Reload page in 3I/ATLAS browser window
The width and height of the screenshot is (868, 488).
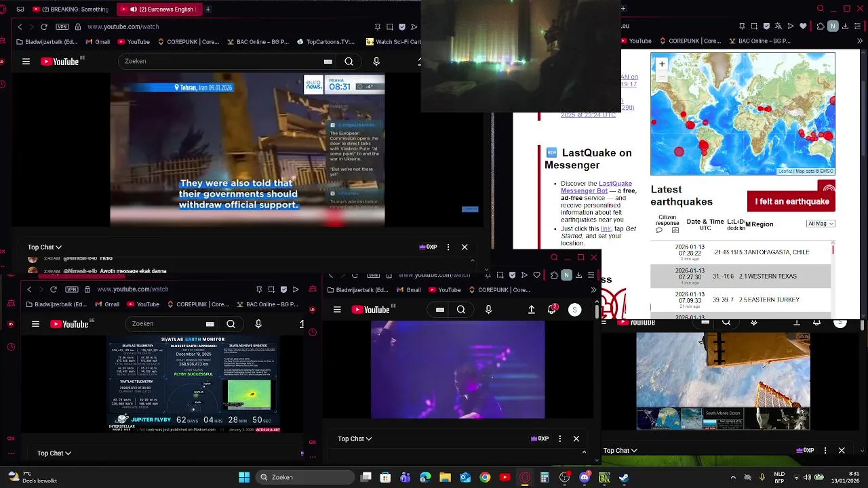point(54,289)
